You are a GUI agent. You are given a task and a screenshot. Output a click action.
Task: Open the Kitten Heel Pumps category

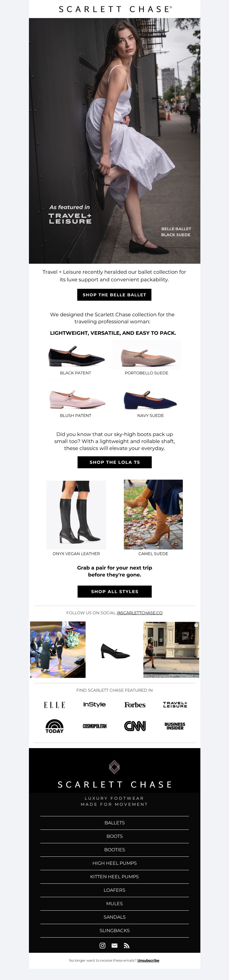114,877
